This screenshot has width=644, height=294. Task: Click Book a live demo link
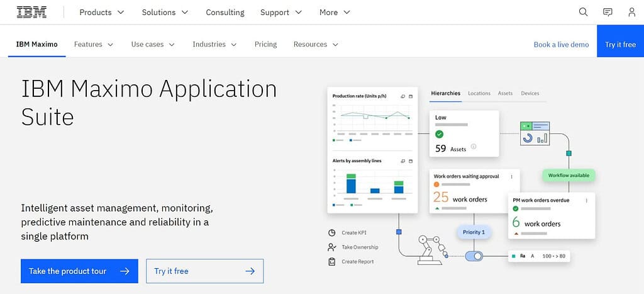tap(561, 45)
